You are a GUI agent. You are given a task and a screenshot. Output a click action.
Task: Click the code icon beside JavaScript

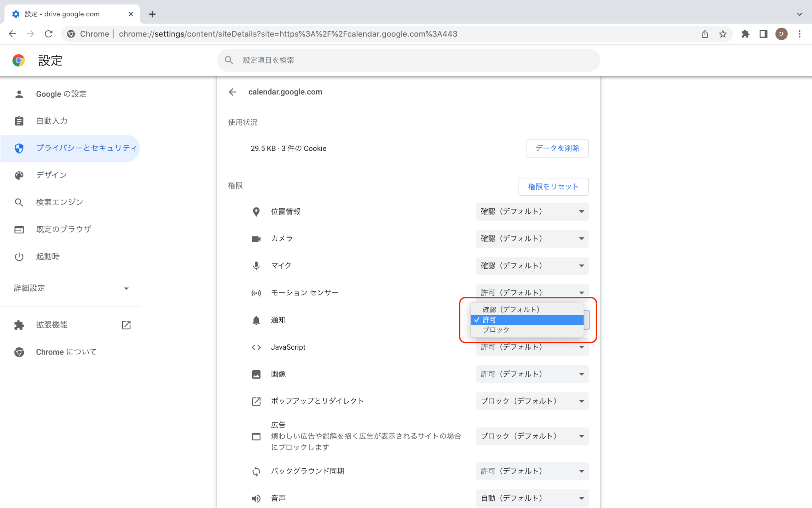pos(256,347)
